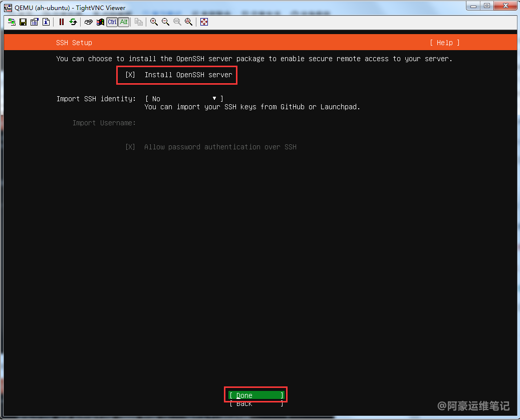Toggle Allow password authentication over SSH
This screenshot has height=420, width=520.
[x=130, y=147]
